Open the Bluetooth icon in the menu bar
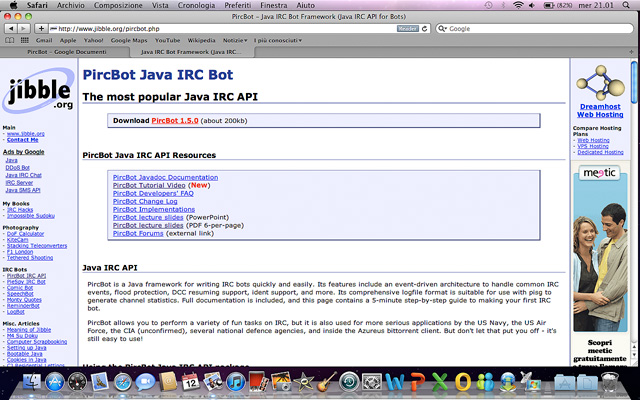This screenshot has height=400, width=640. tap(503, 5)
